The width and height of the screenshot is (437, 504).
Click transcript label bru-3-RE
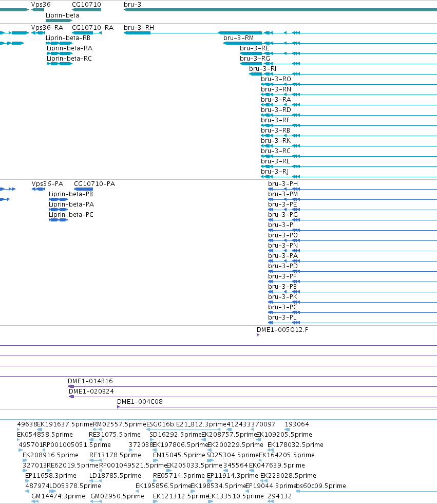click(255, 48)
